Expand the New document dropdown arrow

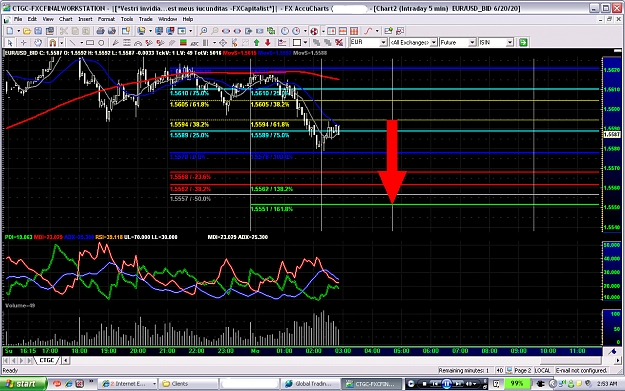coord(18,31)
